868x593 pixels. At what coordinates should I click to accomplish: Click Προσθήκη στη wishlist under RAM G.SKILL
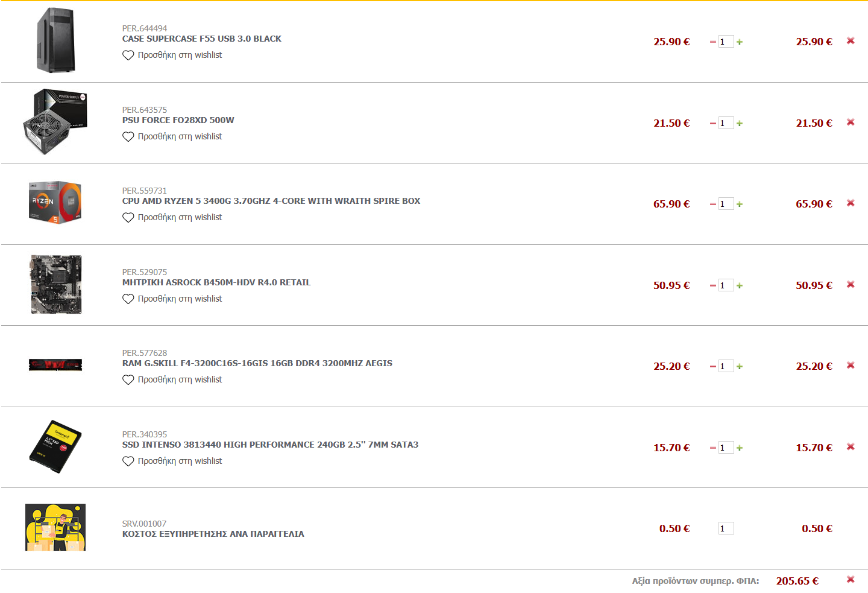point(180,379)
